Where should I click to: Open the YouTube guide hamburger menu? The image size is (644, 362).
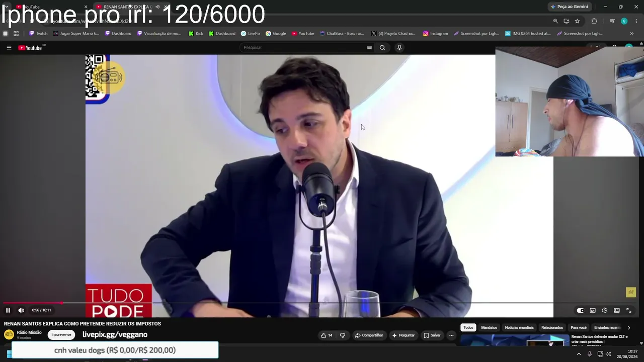pos(9,48)
